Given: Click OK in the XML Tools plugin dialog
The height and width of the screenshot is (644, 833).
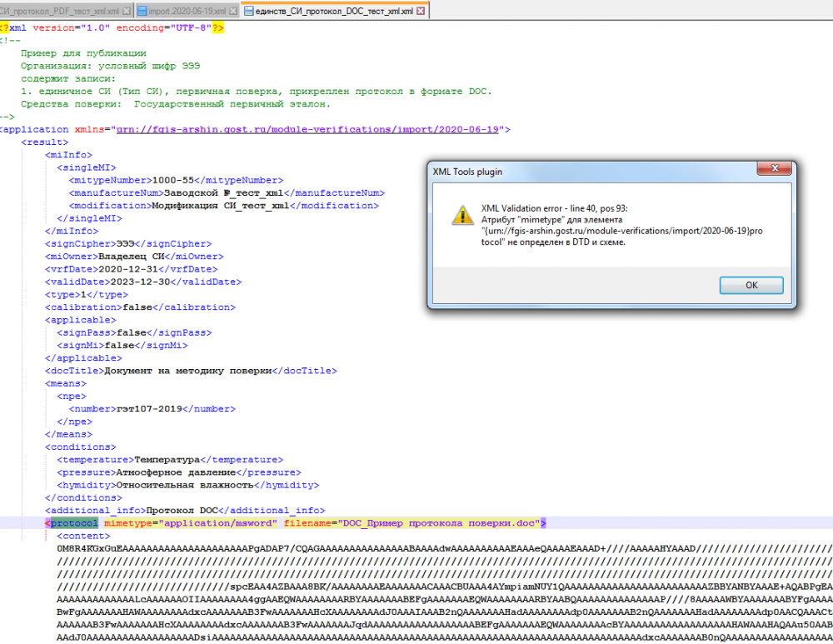Looking at the screenshot, I should point(751,285).
